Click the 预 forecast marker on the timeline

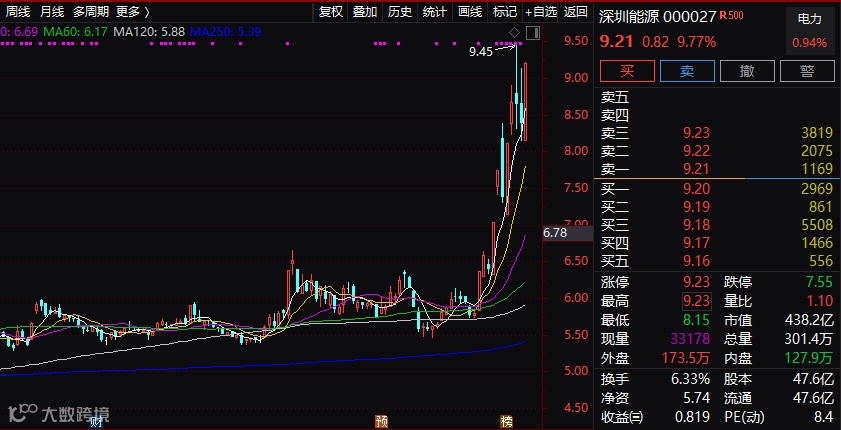click(381, 422)
